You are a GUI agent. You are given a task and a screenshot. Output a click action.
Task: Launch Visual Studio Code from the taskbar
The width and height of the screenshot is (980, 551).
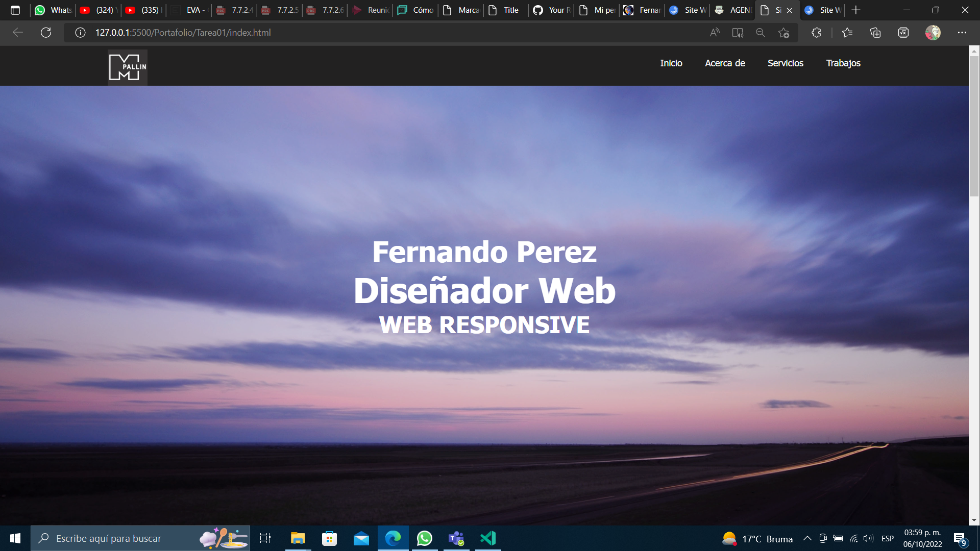click(x=488, y=538)
